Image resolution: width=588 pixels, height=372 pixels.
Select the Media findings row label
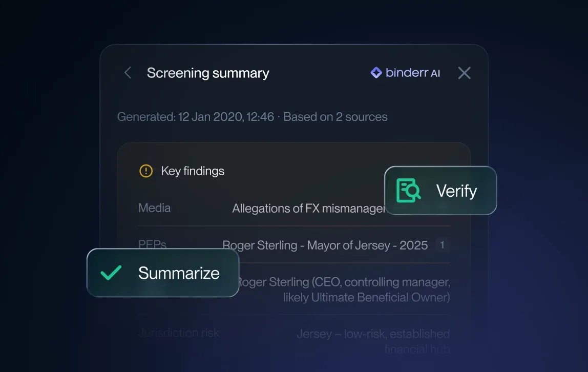pos(154,208)
